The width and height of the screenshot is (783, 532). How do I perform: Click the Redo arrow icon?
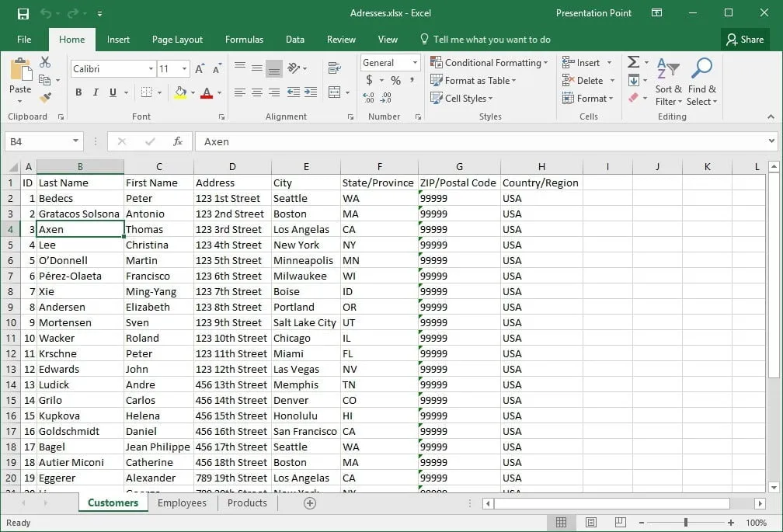73,13
